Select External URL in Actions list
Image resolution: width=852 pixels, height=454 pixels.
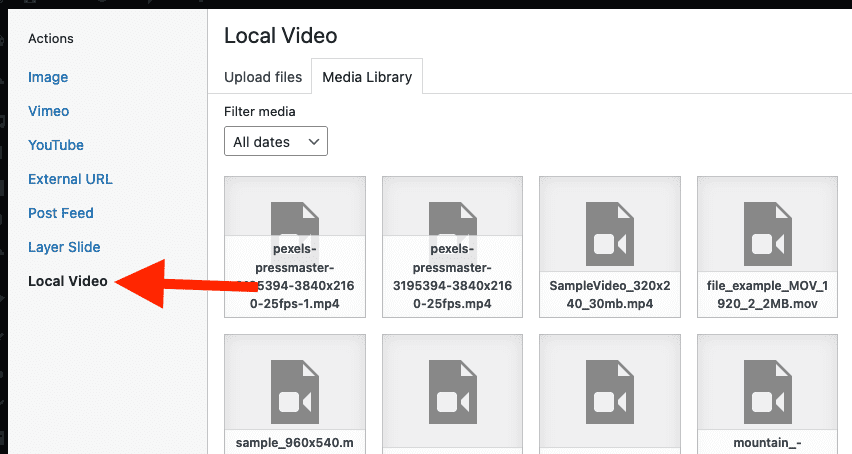click(70, 179)
